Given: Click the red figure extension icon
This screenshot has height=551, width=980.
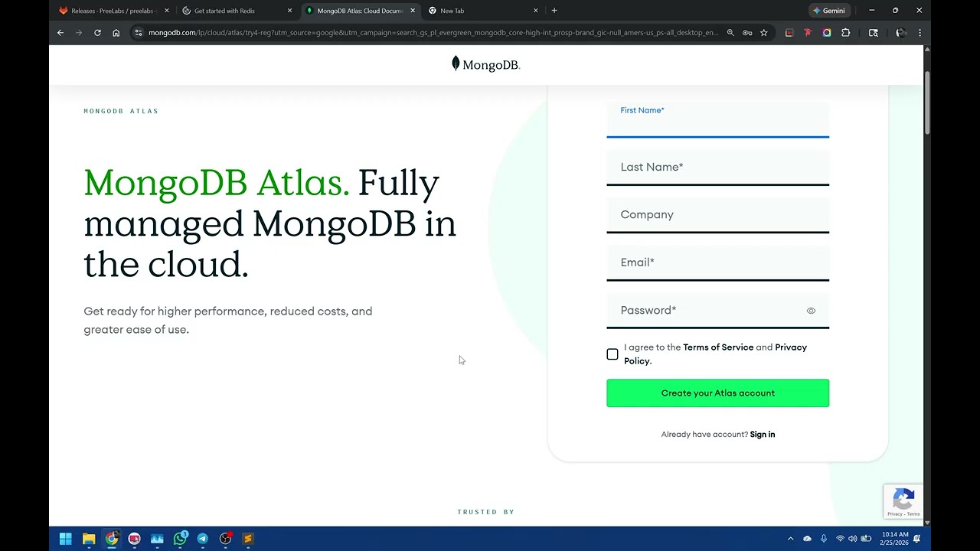Looking at the screenshot, I should 808,33.
